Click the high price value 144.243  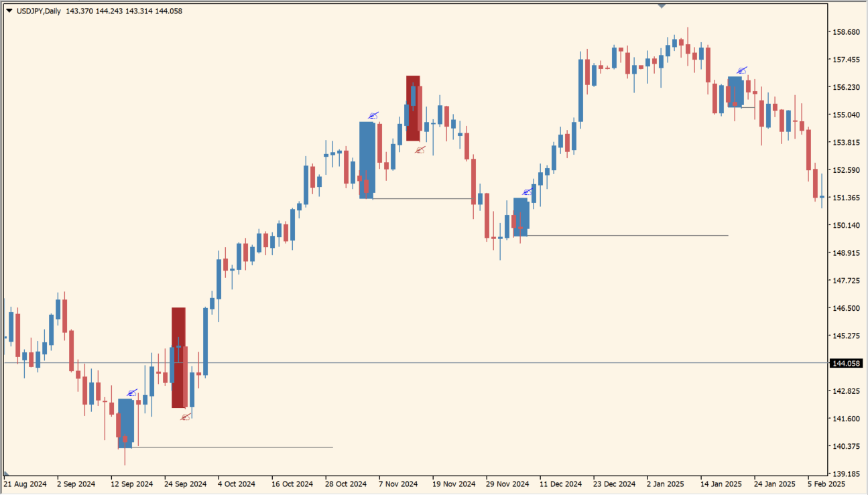(109, 11)
